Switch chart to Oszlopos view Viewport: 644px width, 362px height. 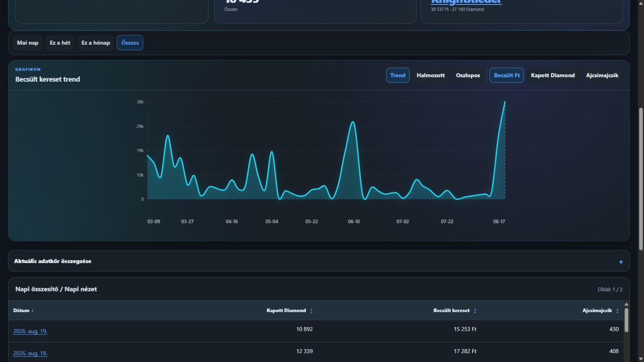[x=468, y=75]
